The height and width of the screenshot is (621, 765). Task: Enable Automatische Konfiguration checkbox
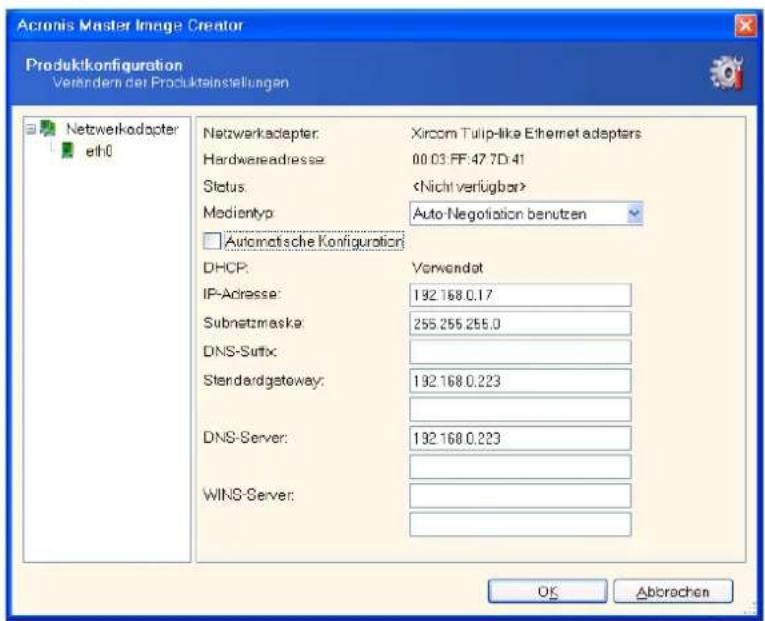pos(212,241)
